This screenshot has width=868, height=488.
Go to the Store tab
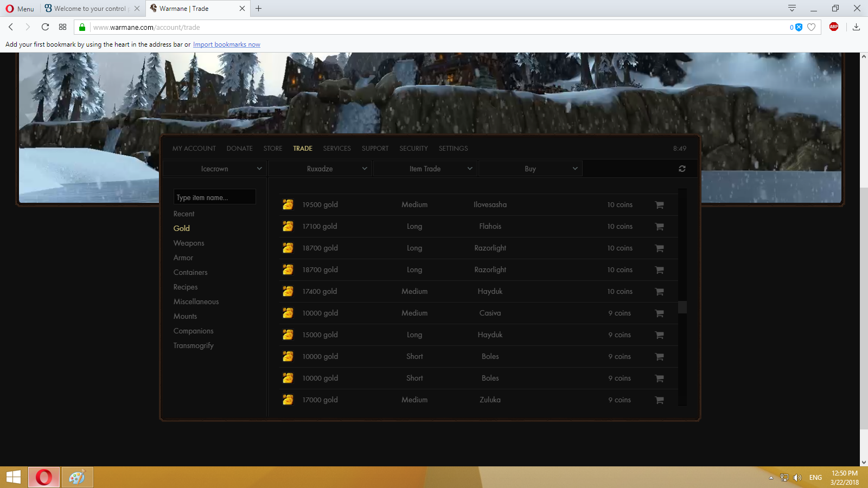(272, 149)
